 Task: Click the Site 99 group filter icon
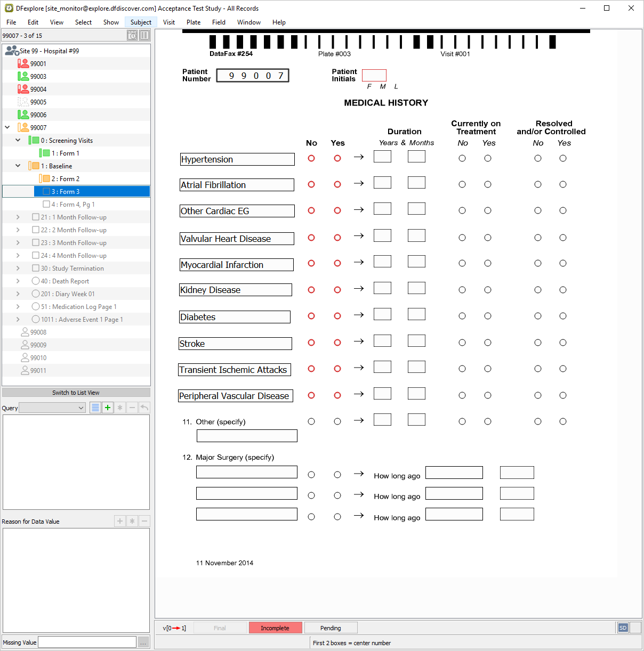tap(12, 51)
